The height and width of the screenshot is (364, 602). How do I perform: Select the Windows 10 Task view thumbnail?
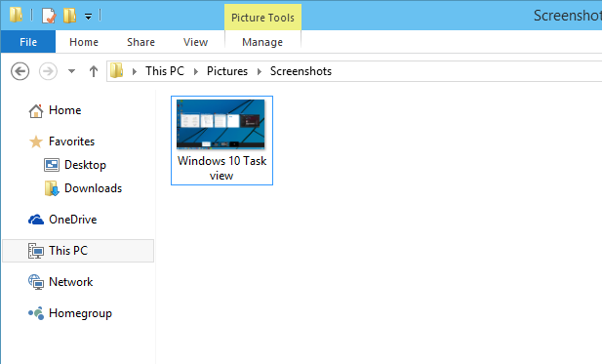click(221, 141)
